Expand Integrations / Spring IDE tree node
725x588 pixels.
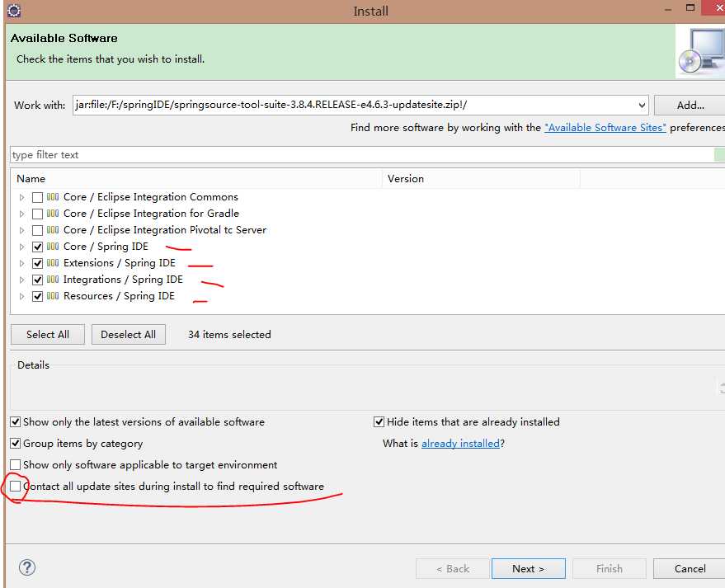tap(21, 280)
